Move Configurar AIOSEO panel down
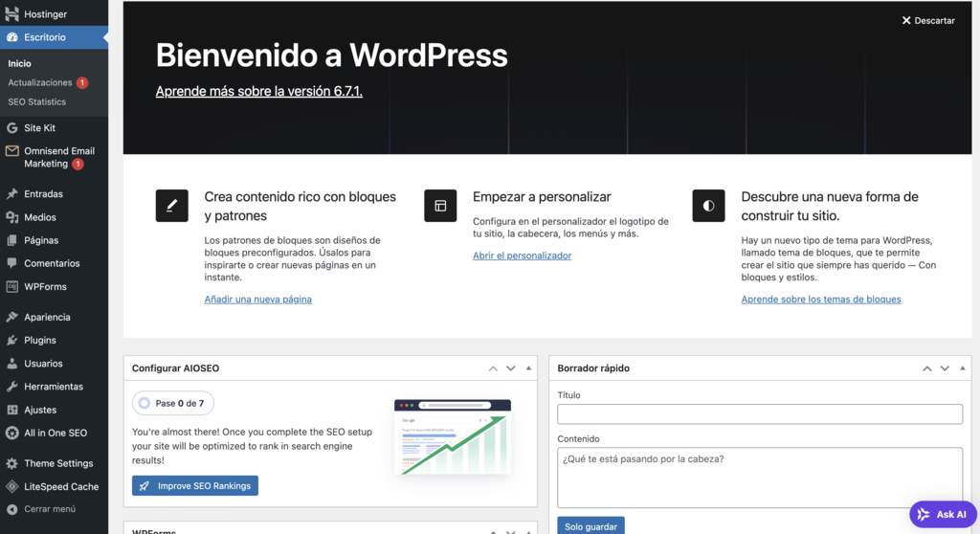Screen dimensions: 980x534 coord(511,368)
